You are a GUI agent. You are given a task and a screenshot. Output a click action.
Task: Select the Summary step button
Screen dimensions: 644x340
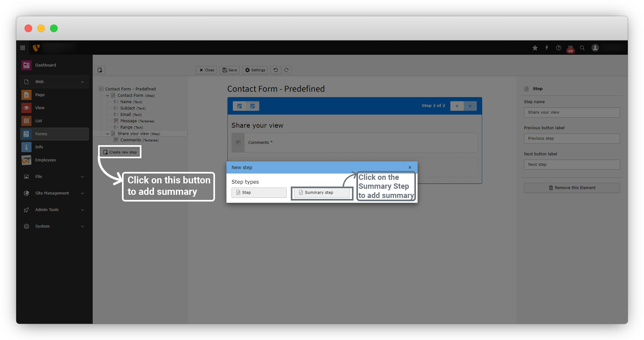point(322,193)
